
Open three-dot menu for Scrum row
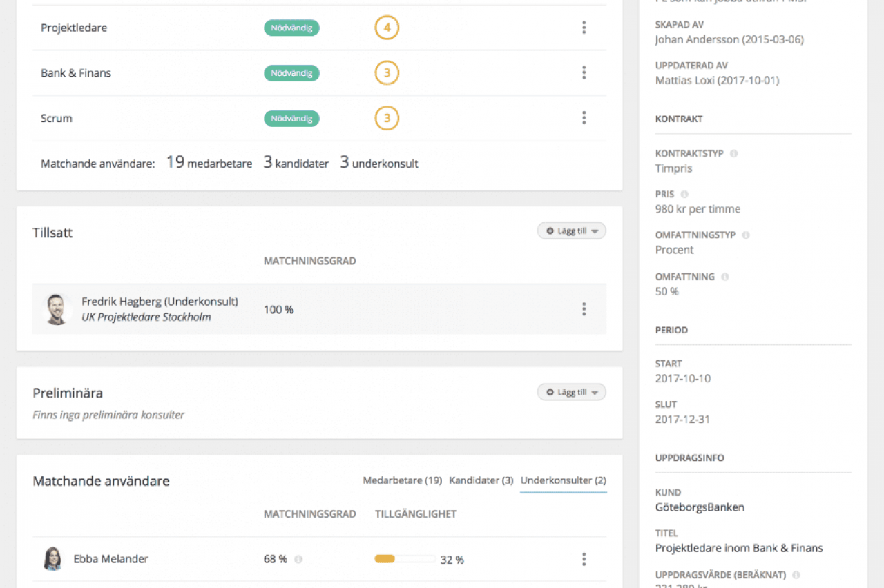tap(584, 118)
